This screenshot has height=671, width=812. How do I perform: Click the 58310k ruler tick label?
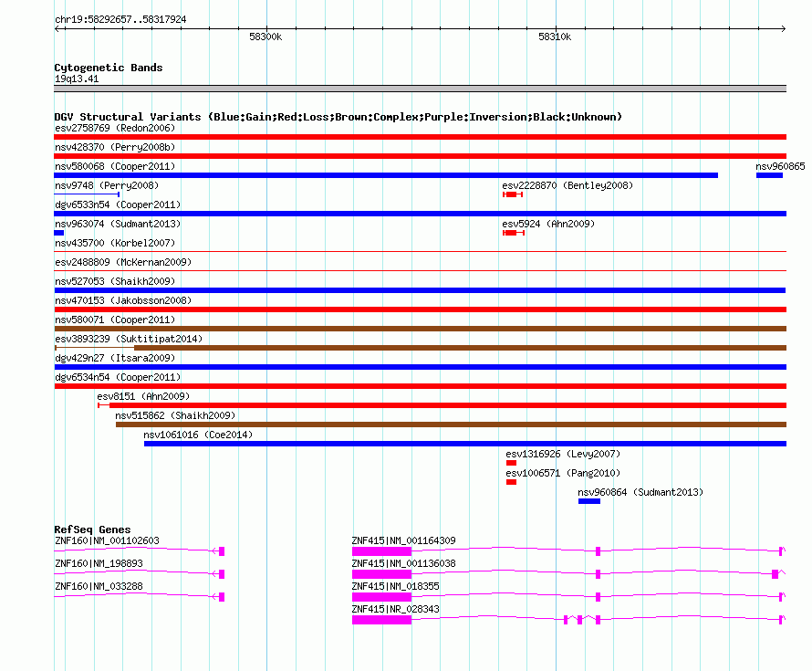(555, 37)
